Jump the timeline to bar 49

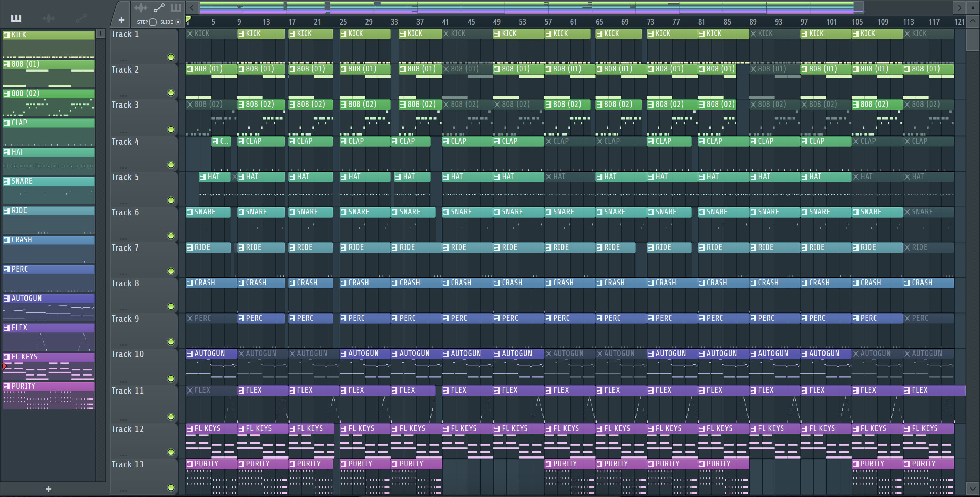point(497,22)
